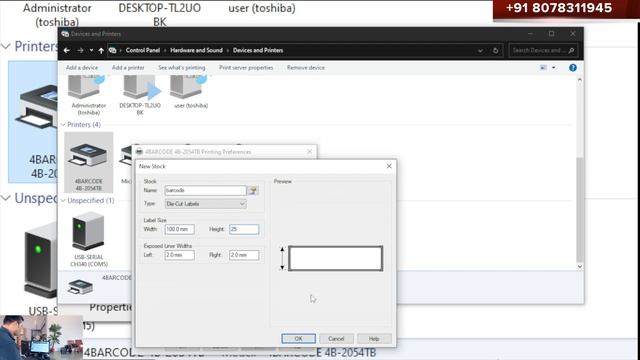
Task: Click the Forward arrow in Devices and Printers
Action: pos(80,51)
